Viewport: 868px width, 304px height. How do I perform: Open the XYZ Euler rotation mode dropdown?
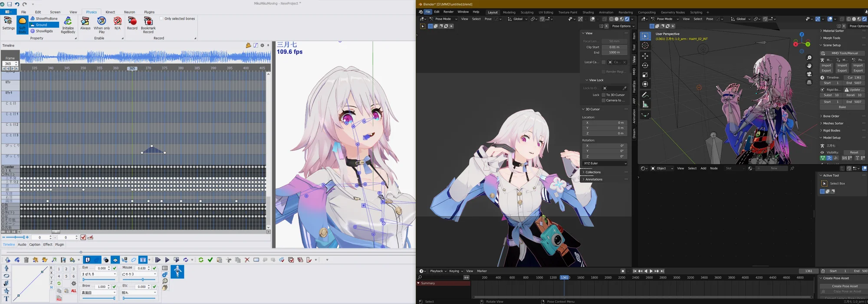tap(605, 163)
